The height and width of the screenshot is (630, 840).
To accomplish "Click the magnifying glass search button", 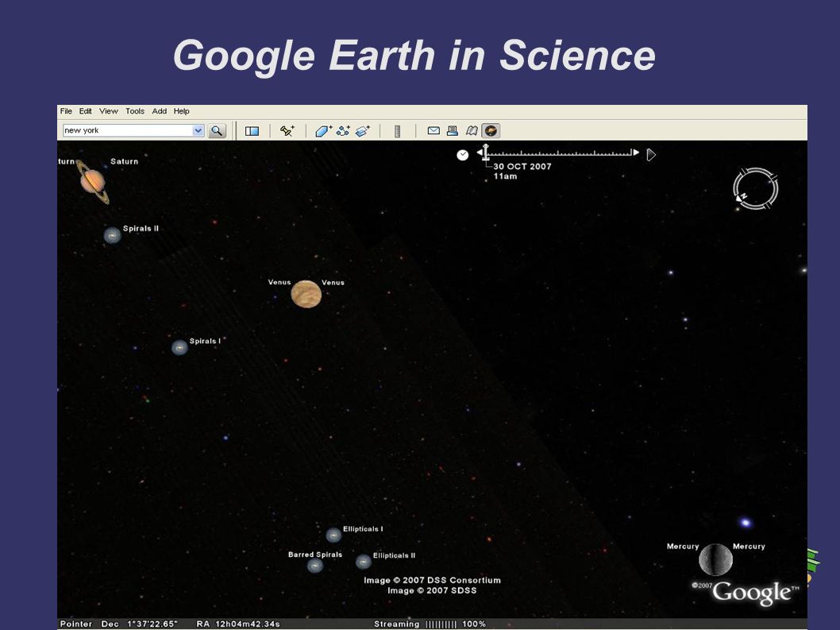I will pyautogui.click(x=217, y=130).
